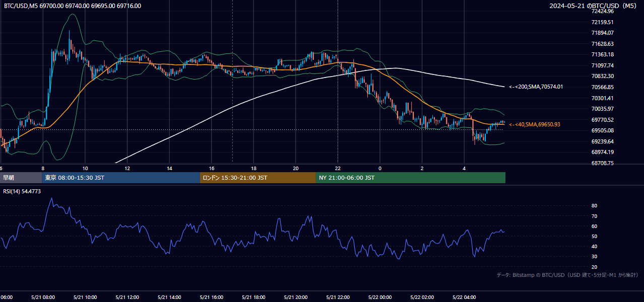The image size is (644, 302).
Task: Select the RSI scale value 20
Action: coord(595,267)
